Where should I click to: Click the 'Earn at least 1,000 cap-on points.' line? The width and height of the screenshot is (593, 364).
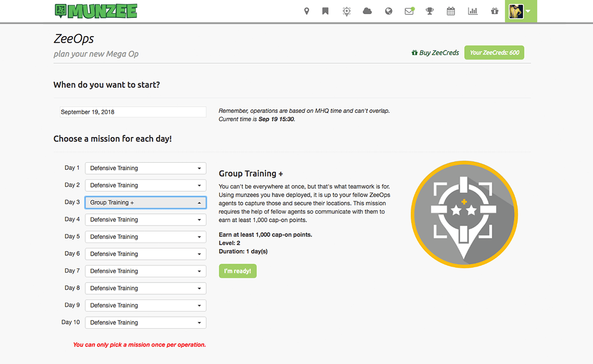coord(265,235)
